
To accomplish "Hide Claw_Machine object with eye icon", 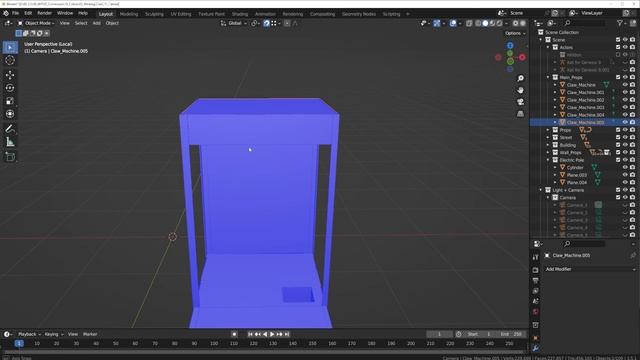I will [625, 85].
